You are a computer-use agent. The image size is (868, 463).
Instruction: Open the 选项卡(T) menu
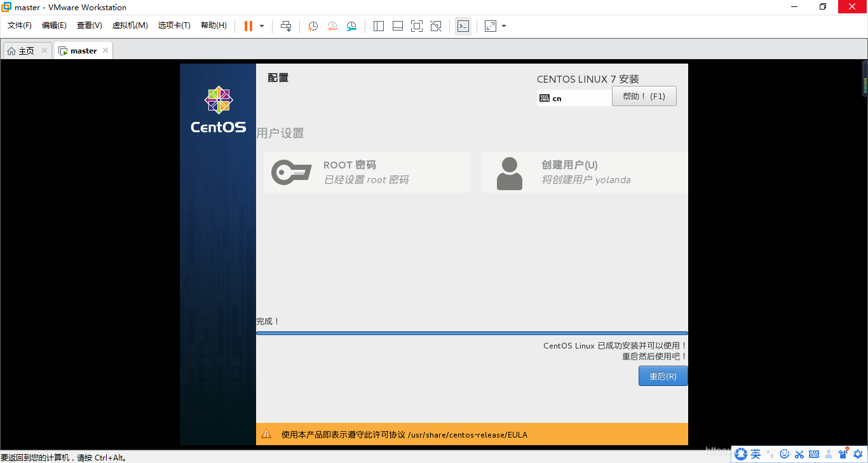tap(174, 25)
